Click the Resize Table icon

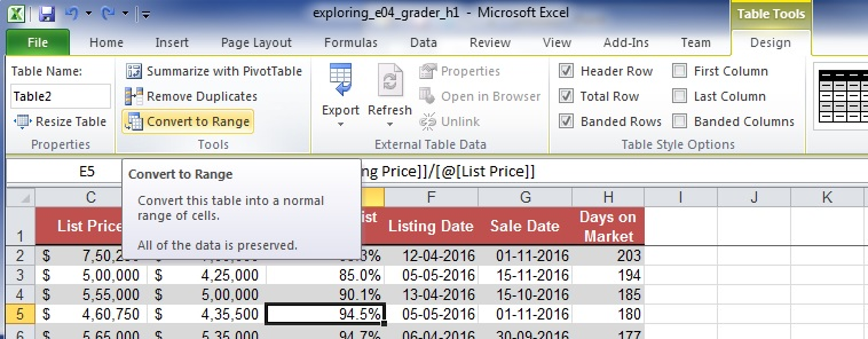point(22,122)
